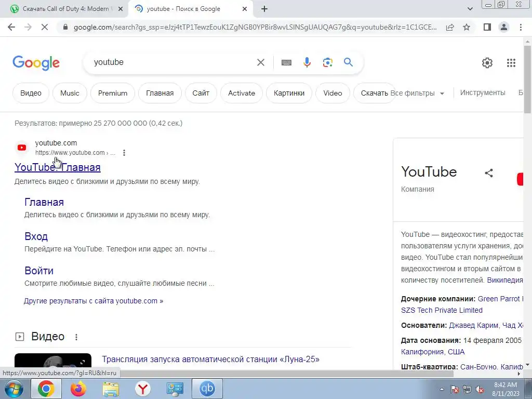Open qBittorrent from the taskbar
Viewport: 532px width, 399px height.
(x=207, y=389)
